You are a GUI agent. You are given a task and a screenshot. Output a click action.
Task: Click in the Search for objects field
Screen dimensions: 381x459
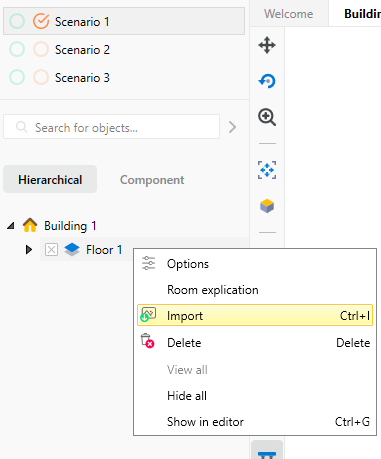point(112,127)
